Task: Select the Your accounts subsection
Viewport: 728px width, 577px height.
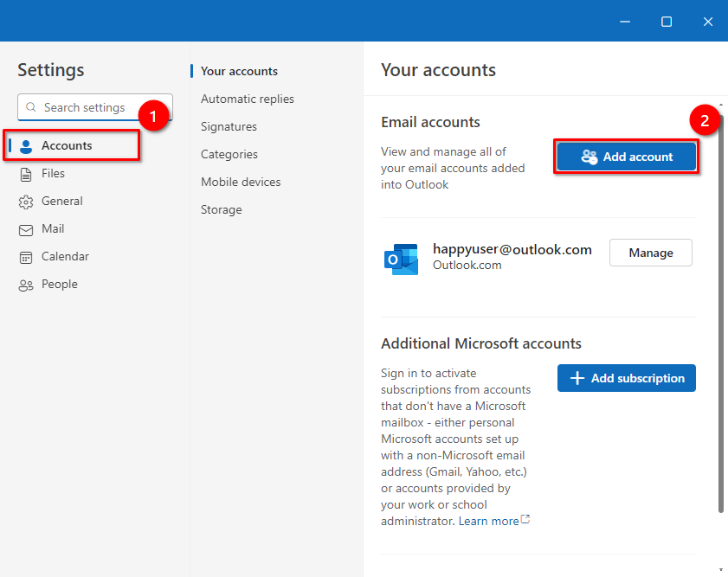Action: click(x=239, y=71)
